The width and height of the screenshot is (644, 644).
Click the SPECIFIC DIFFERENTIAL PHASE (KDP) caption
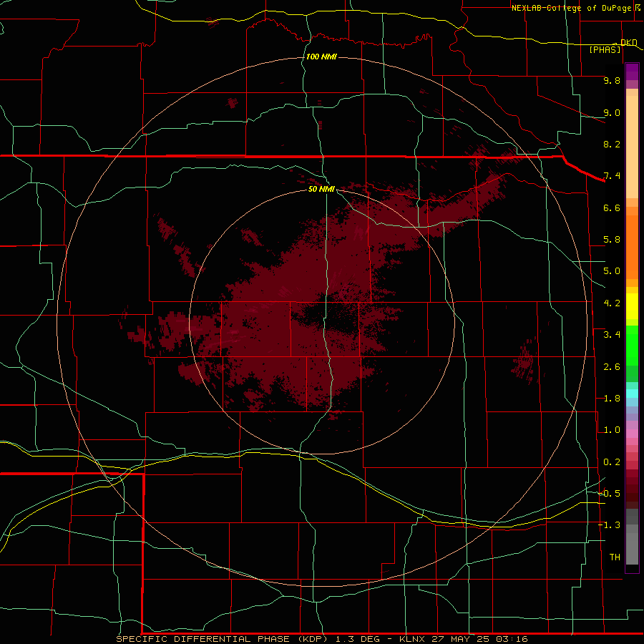(x=223, y=639)
